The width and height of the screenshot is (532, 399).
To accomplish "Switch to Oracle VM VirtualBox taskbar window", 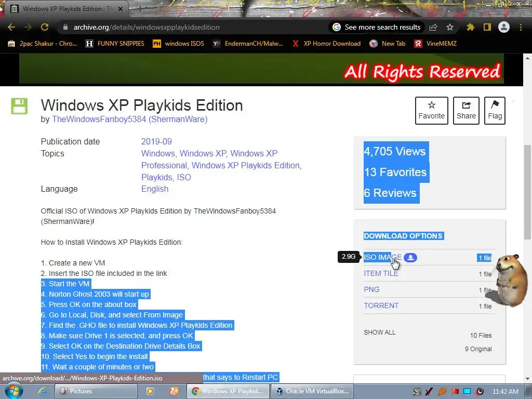I will (312, 391).
